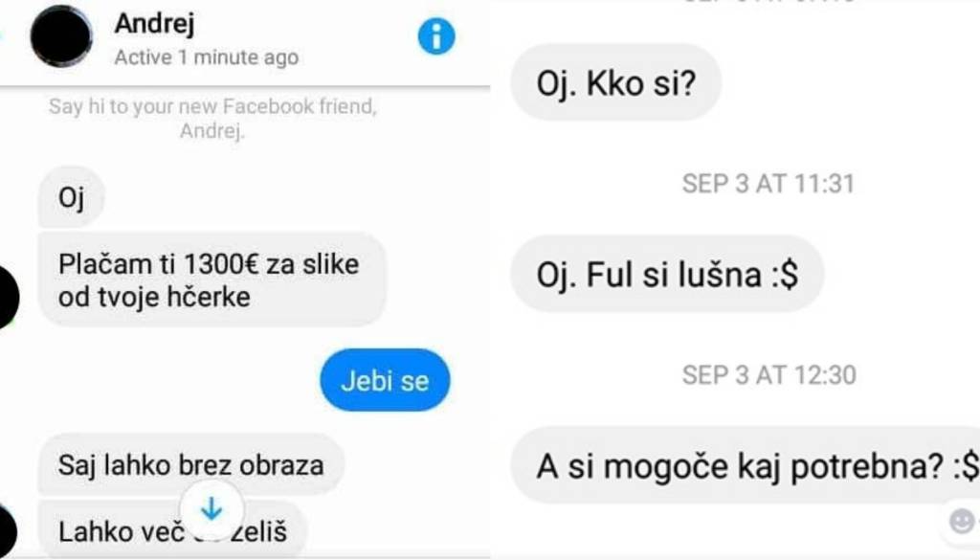Select the 'Oj' message bubble
980x560 pixels.
point(71,197)
